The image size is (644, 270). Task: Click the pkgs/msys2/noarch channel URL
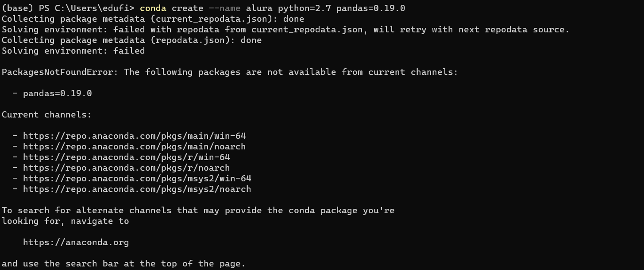pos(137,189)
